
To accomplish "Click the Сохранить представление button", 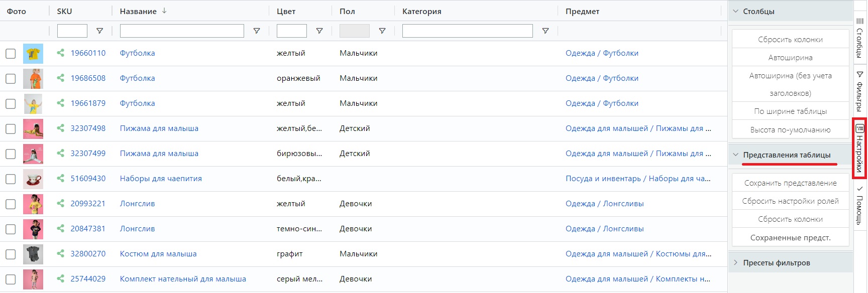I will (791, 183).
